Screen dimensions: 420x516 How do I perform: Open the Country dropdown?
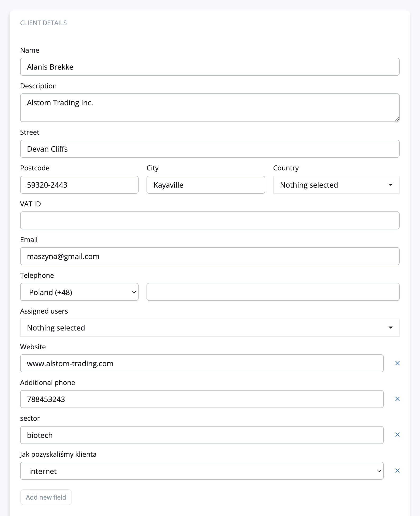(x=336, y=185)
